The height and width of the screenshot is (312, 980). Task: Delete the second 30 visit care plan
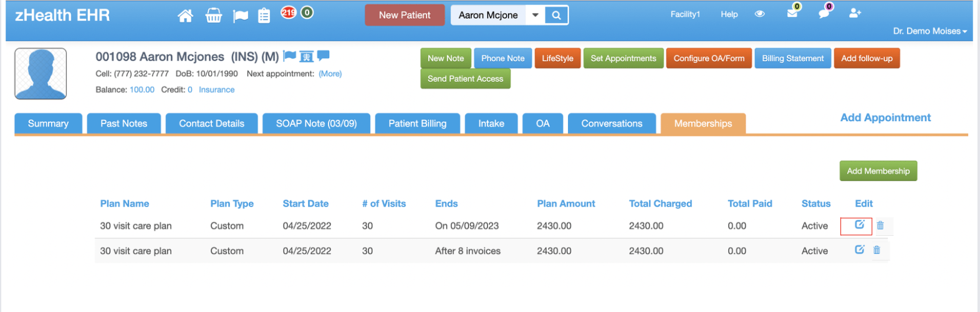877,250
